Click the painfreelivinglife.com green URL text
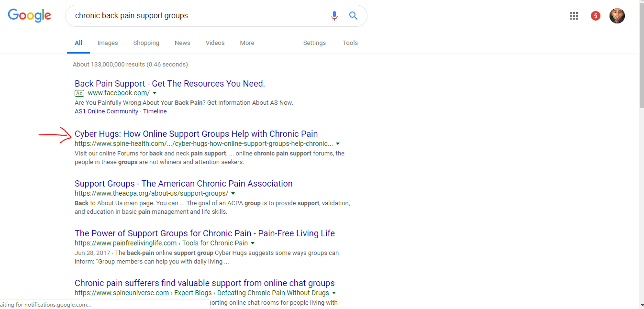The width and height of the screenshot is (644, 309). click(161, 243)
